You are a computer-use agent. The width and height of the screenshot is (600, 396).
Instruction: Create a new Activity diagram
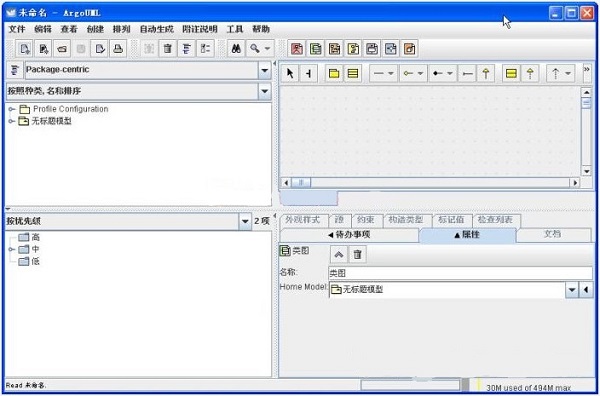pos(391,49)
